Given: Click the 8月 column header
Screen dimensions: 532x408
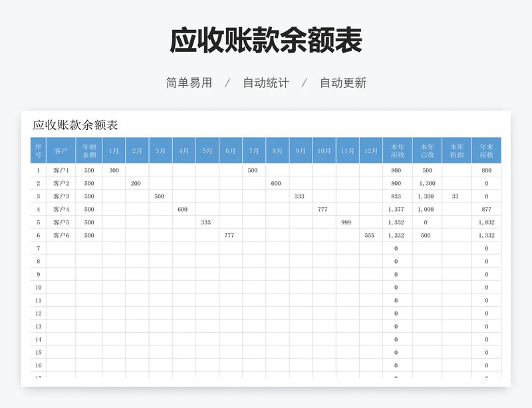Looking at the screenshot, I should point(277,150).
